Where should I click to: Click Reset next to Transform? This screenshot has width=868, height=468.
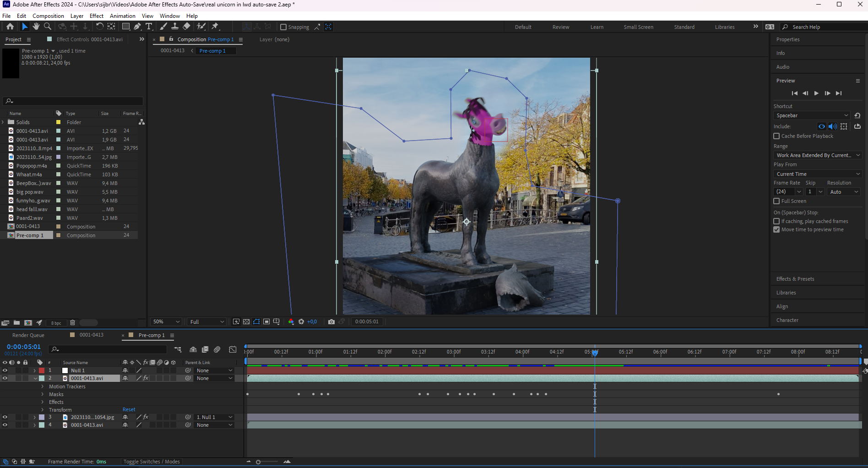coord(129,410)
